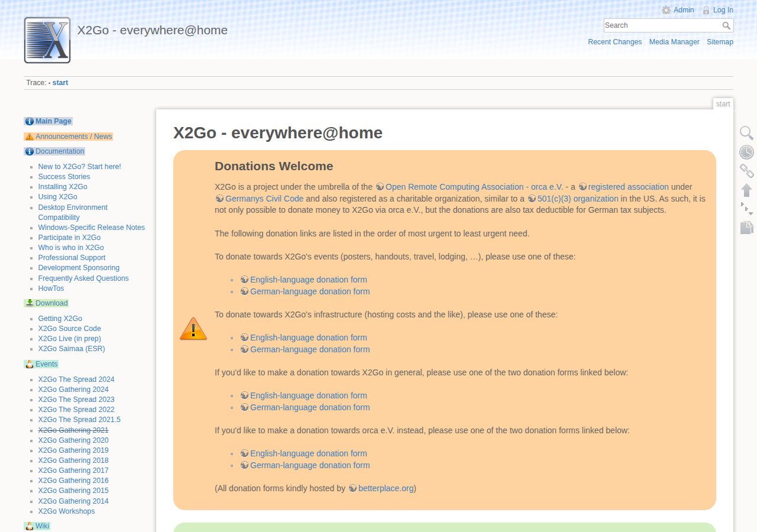757x532 pixels.
Task: Follow the registered association link
Action: 623,187
